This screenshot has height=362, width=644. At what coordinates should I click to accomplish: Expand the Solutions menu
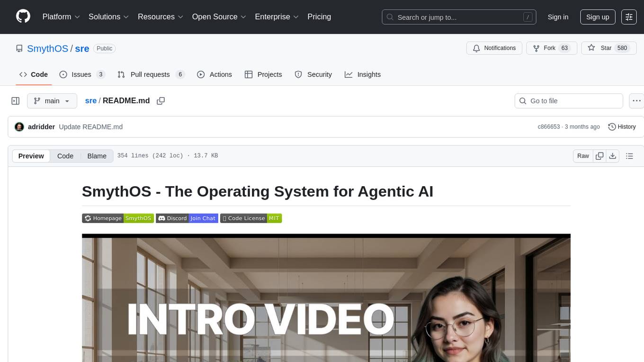coord(108,17)
